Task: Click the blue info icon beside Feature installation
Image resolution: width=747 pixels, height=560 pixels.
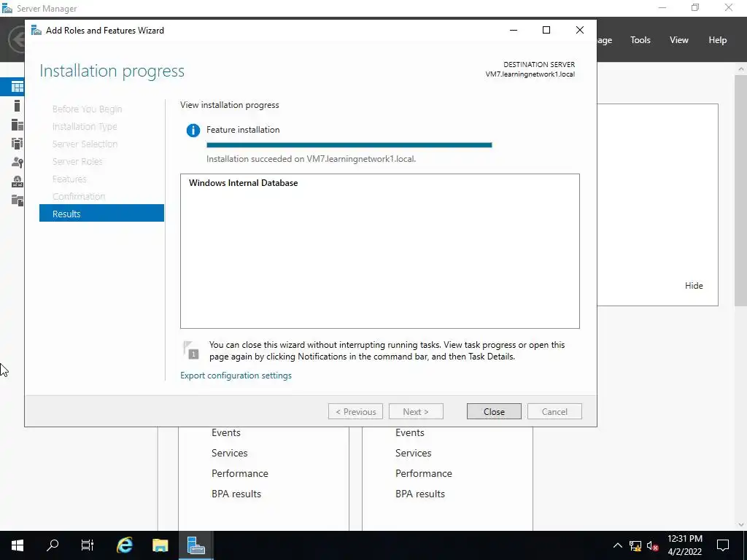Action: (x=193, y=130)
